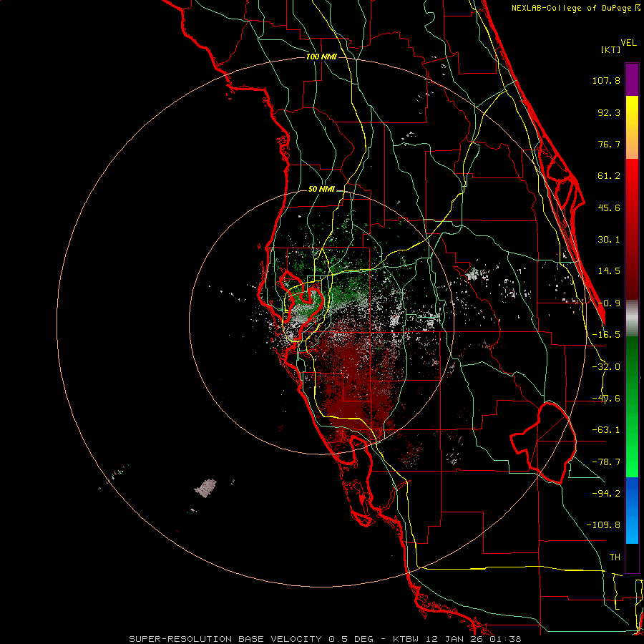Viewport: 644px width, 644px height.
Task: Select the 61.2 scale value
Action: click(609, 176)
